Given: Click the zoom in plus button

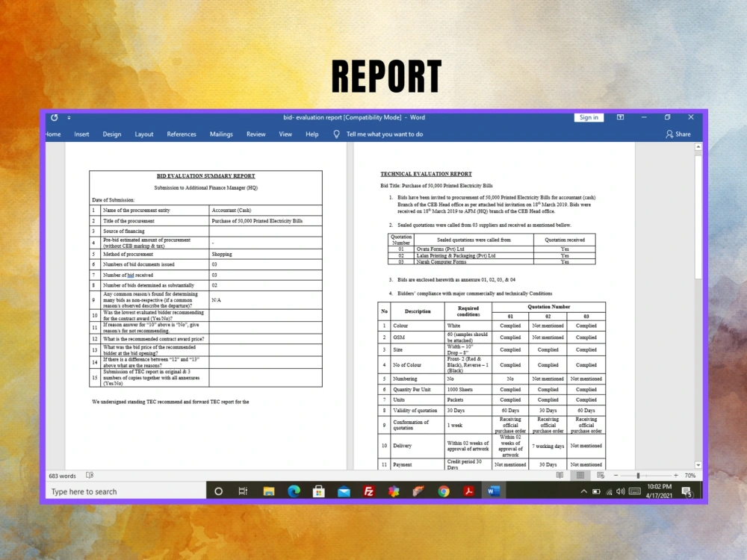Looking at the screenshot, I should 675,475.
